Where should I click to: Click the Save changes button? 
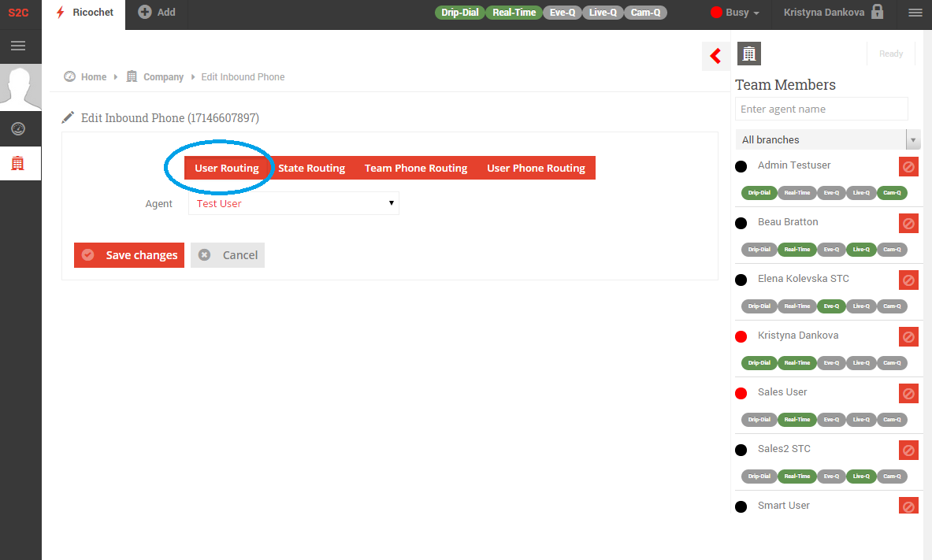pyautogui.click(x=129, y=255)
